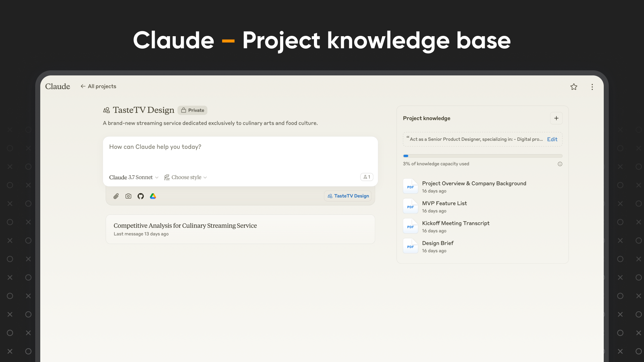
Task: Click the Claude logo text
Action: pos(58,86)
